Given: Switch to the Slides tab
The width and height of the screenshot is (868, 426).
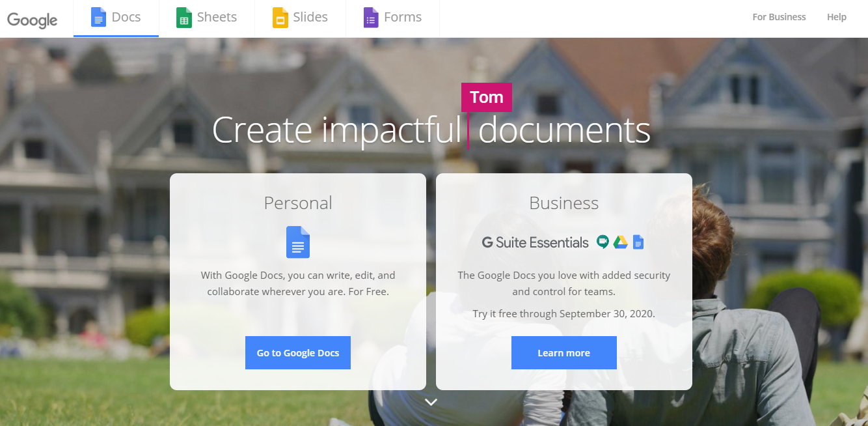Looking at the screenshot, I should pyautogui.click(x=300, y=18).
